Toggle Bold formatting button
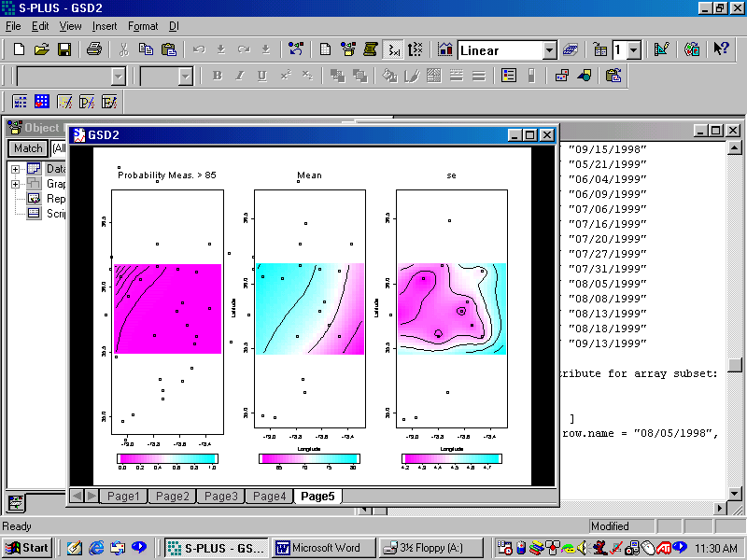 pyautogui.click(x=218, y=77)
